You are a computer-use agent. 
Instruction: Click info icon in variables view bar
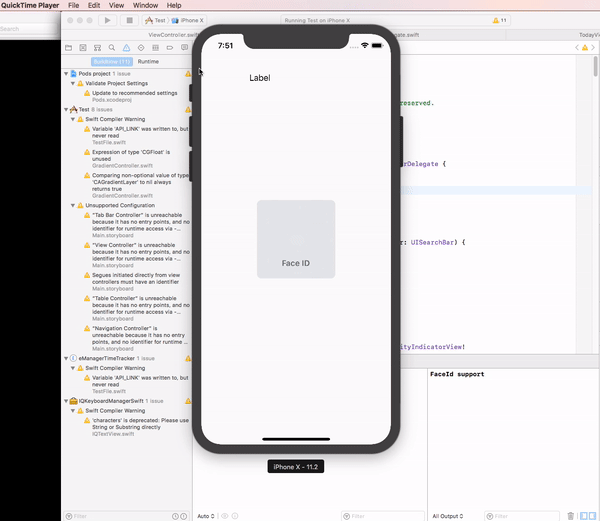(x=235, y=516)
